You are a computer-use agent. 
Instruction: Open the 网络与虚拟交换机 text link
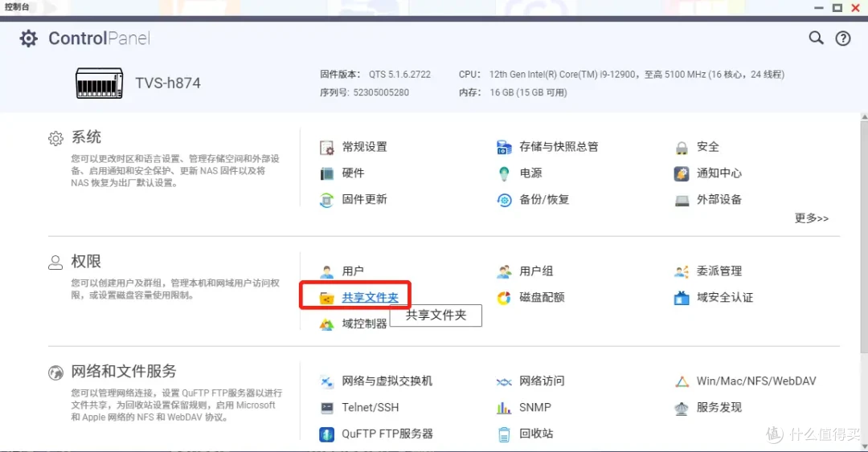[x=387, y=381]
